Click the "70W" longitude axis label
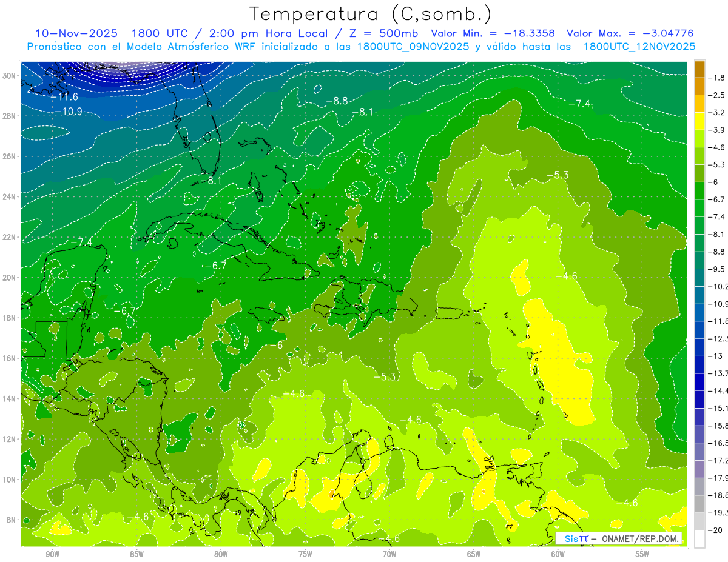 [389, 554]
